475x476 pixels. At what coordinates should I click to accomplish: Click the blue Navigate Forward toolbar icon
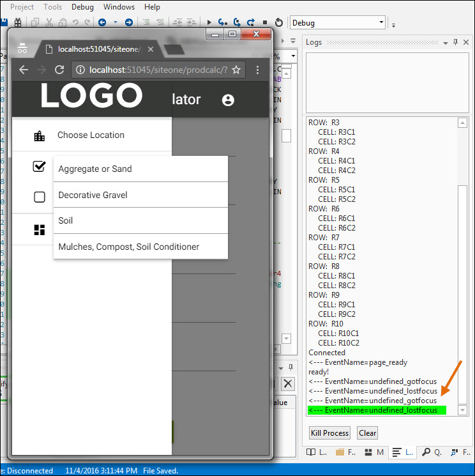pyautogui.click(x=129, y=22)
